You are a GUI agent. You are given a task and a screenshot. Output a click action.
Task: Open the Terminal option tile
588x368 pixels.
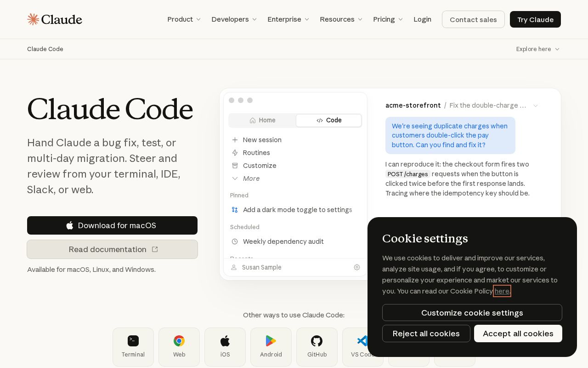(x=133, y=347)
